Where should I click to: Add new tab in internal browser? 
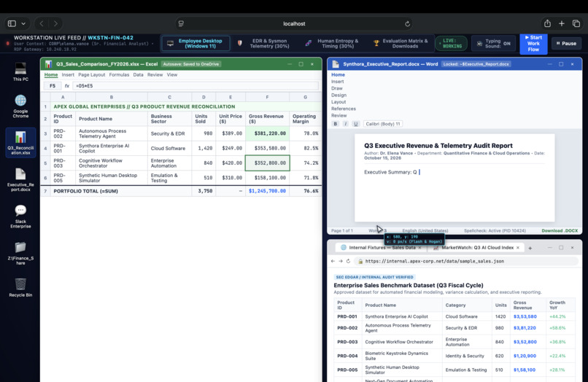(x=530, y=248)
